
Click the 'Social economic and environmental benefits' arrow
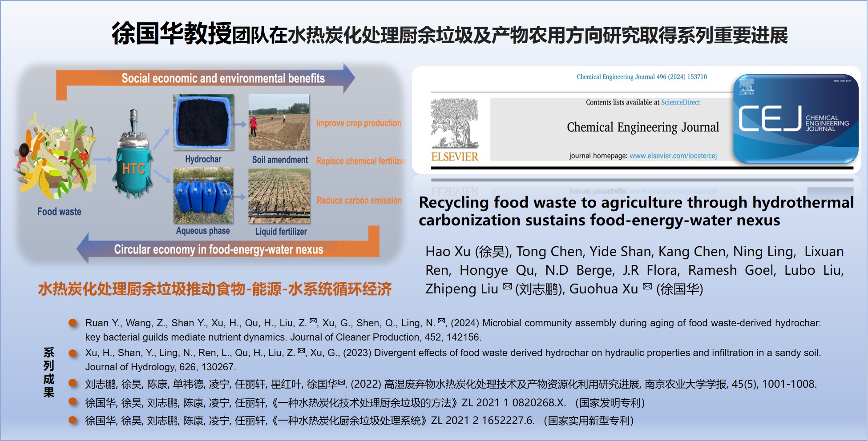tap(206, 79)
